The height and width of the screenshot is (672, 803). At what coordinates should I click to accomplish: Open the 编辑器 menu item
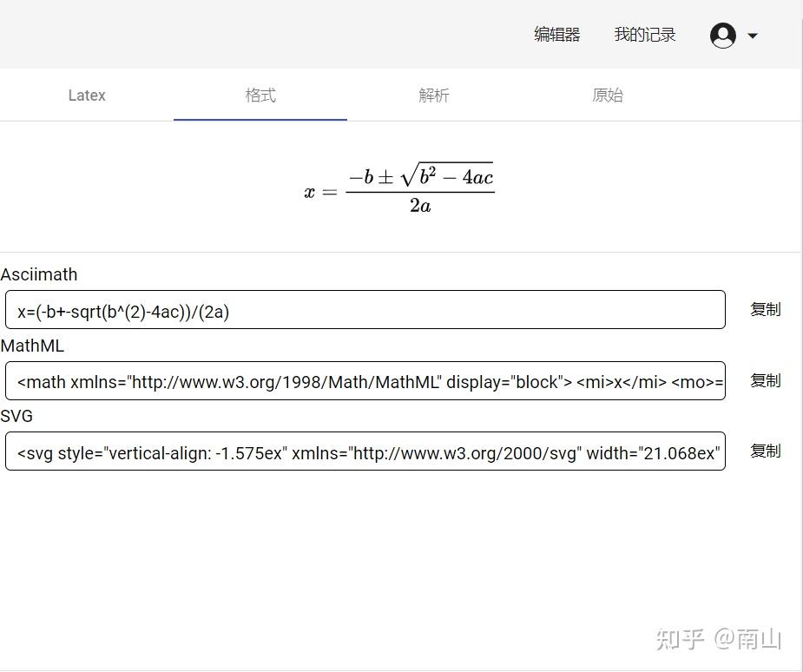coord(556,35)
